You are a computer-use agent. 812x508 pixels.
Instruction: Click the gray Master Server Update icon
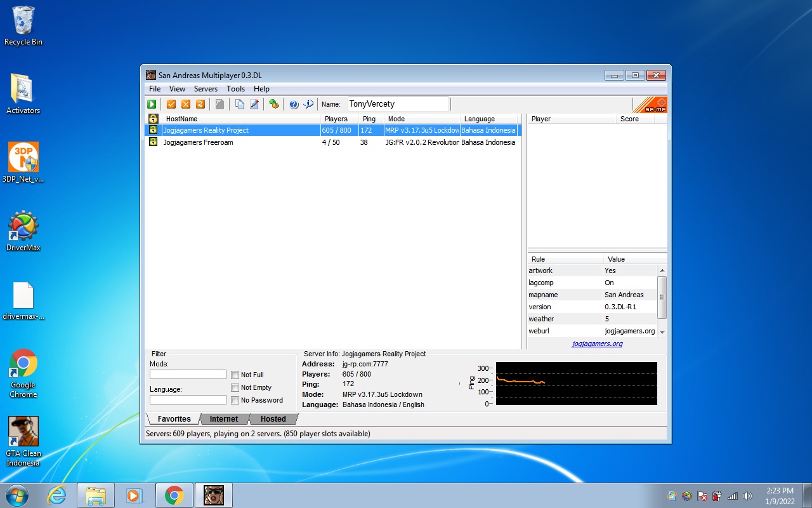(219, 104)
